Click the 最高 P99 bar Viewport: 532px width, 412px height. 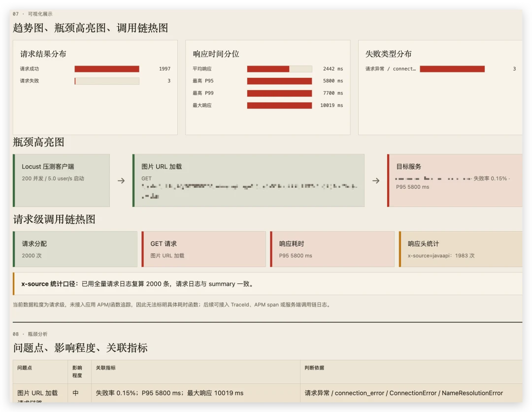coord(280,93)
